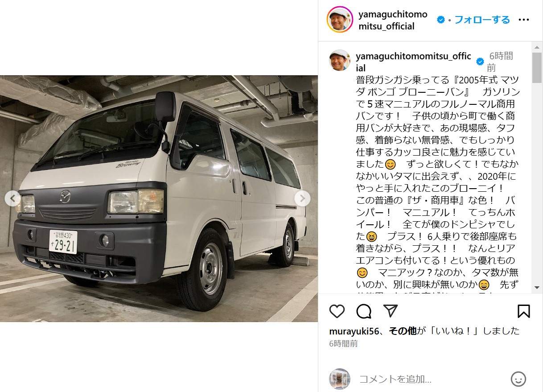543x392 pixels.
Task: Open the three-dot more options menu
Action: click(x=524, y=20)
